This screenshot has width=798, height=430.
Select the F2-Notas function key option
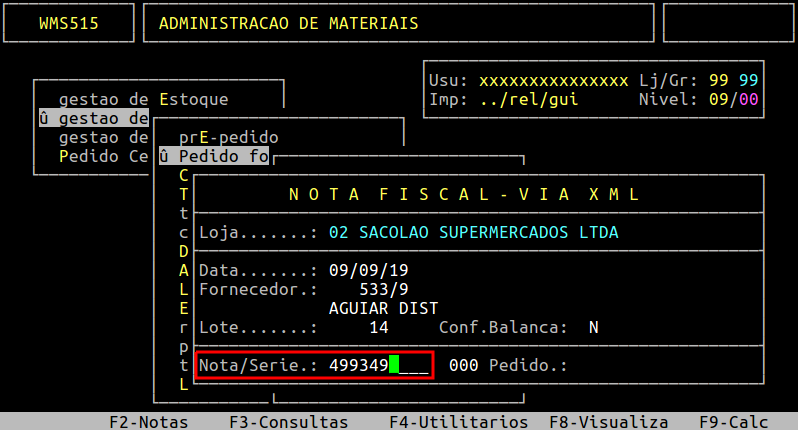[x=149, y=422]
